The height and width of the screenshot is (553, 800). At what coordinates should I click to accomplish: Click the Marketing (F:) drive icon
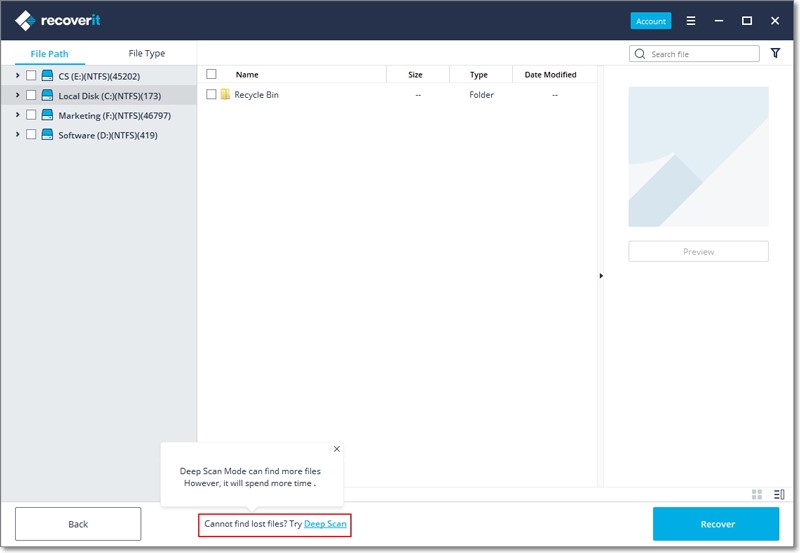coord(47,115)
